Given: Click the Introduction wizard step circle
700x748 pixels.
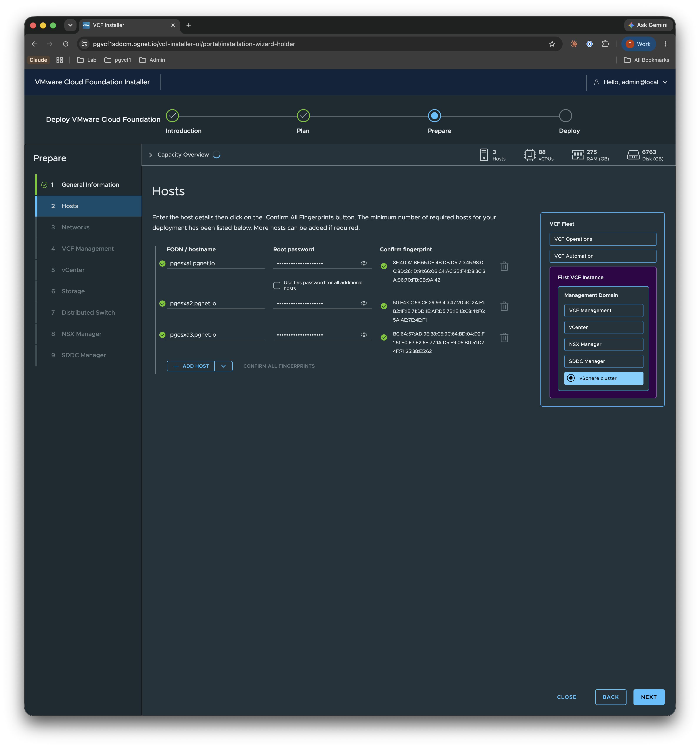Looking at the screenshot, I should pyautogui.click(x=172, y=116).
